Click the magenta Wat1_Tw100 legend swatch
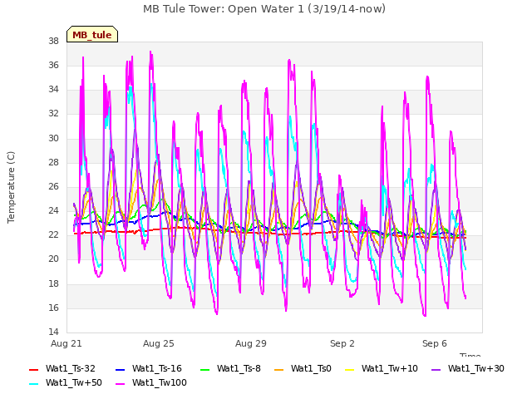The height and width of the screenshot is (399, 532). 121,384
